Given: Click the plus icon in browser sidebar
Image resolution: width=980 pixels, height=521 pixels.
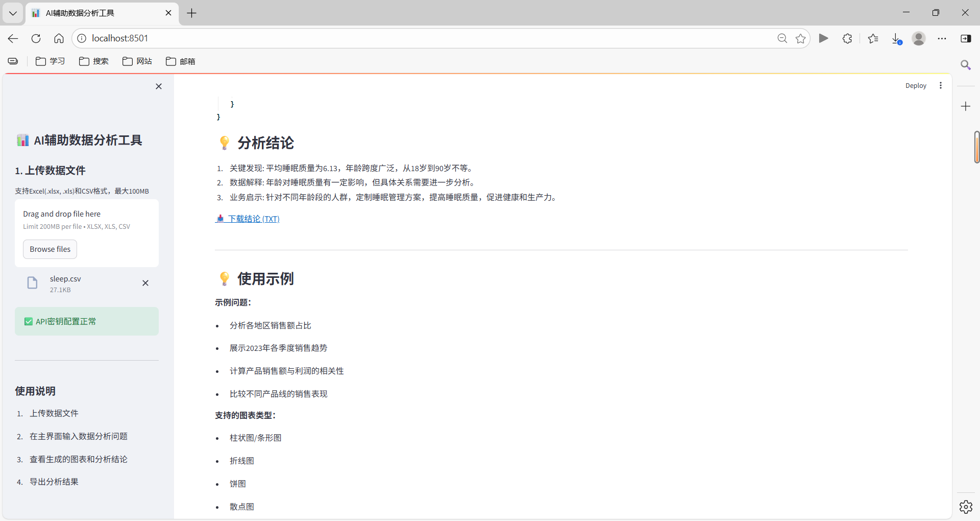Looking at the screenshot, I should click(x=966, y=106).
